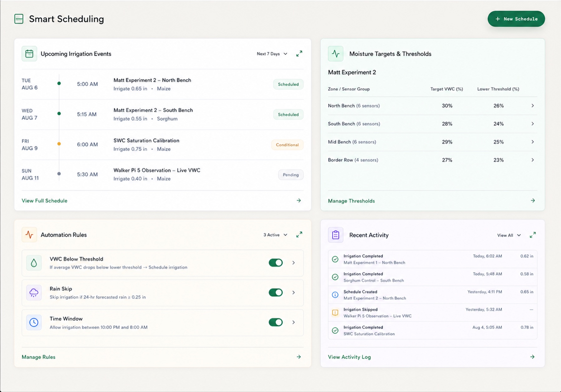Select Walker Pi 5 Observation – Live VWC event
This screenshot has width=561, height=392.
(x=157, y=170)
